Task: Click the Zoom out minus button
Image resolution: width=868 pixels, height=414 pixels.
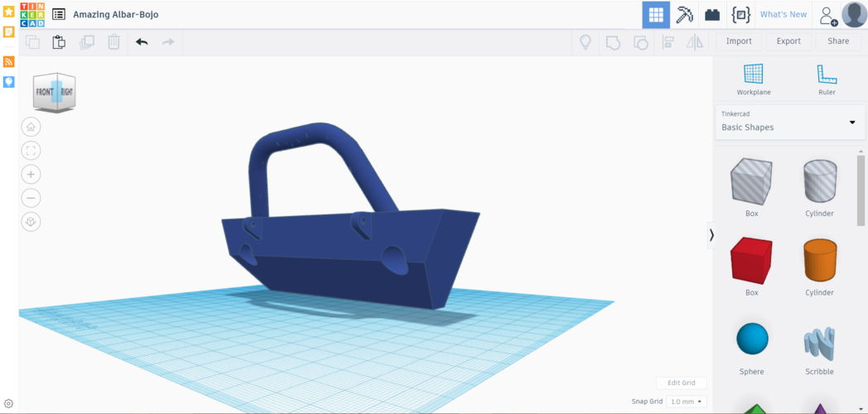Action: coord(31,198)
